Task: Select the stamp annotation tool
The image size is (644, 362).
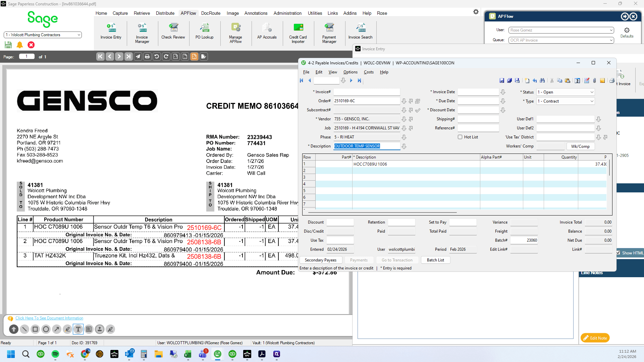Action: coord(100,329)
